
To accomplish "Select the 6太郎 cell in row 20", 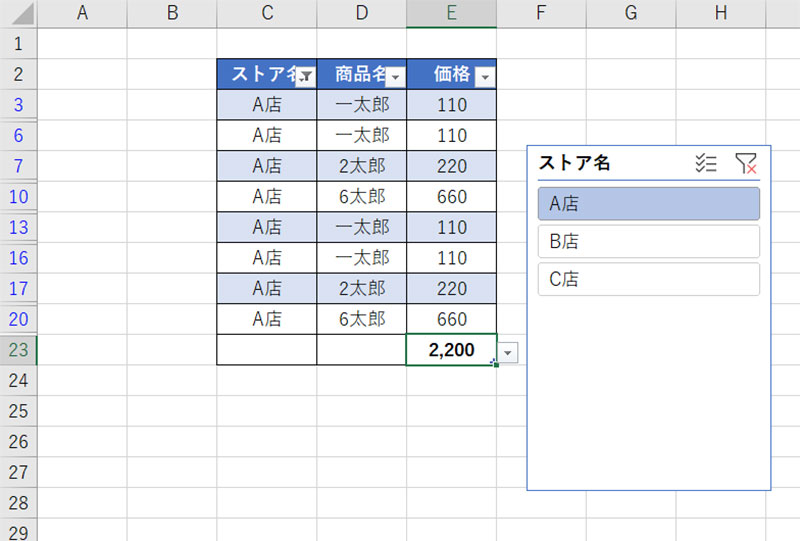I will tap(361, 319).
